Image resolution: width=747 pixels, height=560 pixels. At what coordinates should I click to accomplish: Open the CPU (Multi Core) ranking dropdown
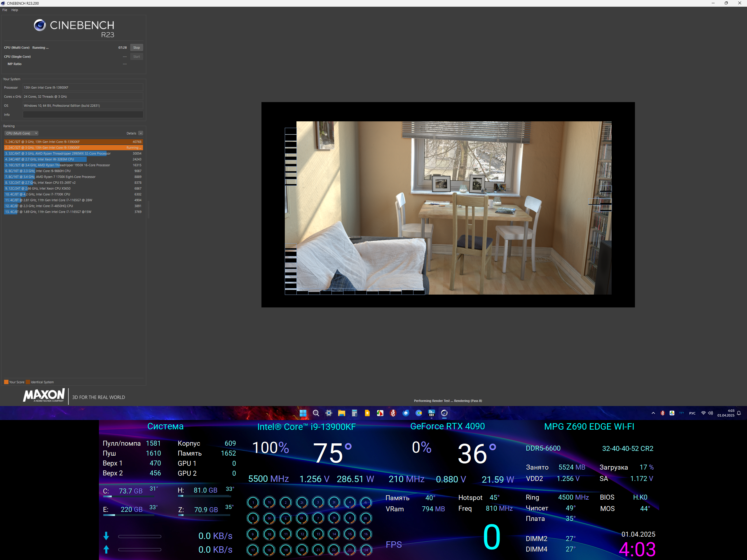point(22,133)
